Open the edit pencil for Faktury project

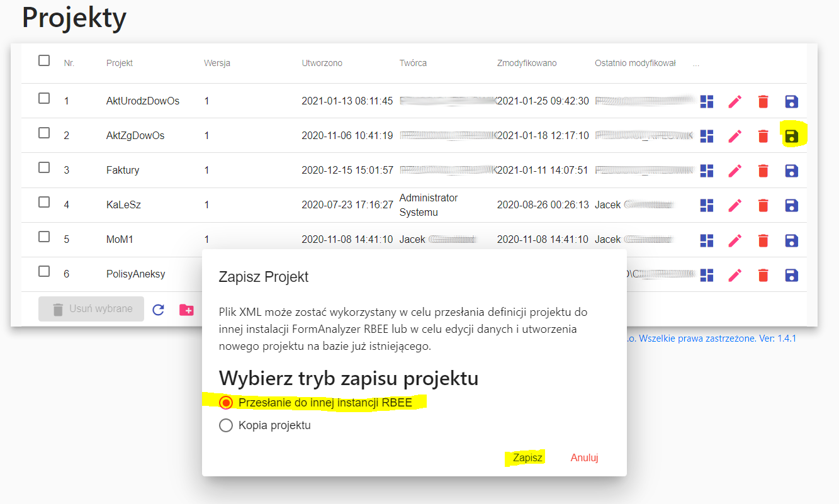coord(735,171)
